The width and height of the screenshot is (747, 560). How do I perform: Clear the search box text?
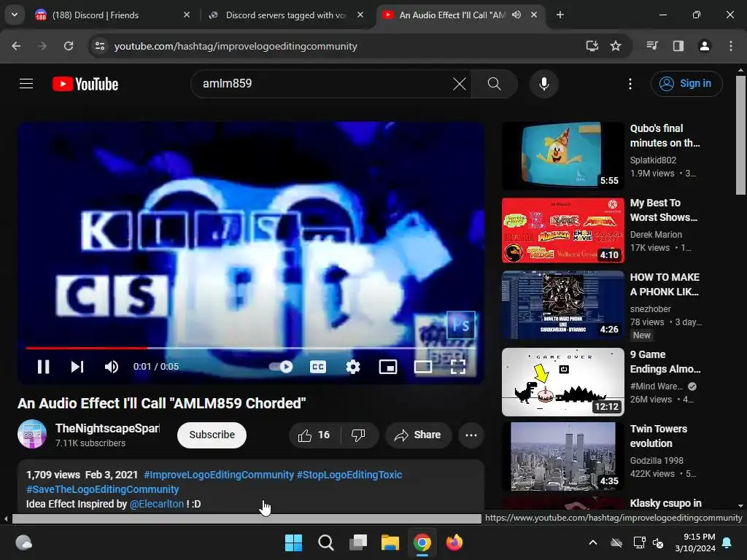click(460, 84)
